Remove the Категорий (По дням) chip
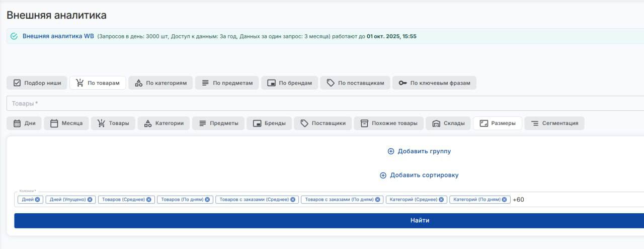Image resolution: width=644 pixels, height=249 pixels. pyautogui.click(x=505, y=200)
